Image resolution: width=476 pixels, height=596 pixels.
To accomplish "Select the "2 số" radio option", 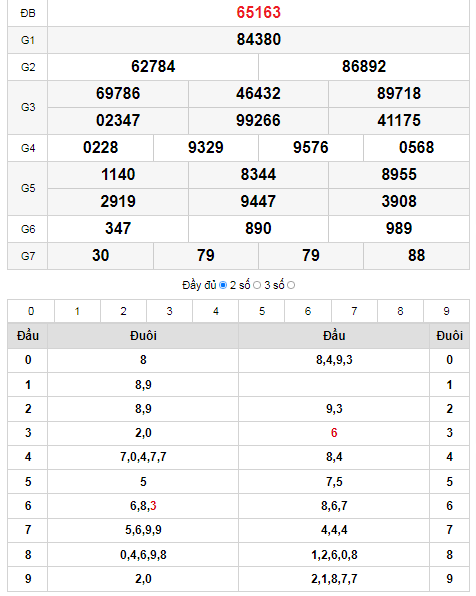I will click(257, 285).
